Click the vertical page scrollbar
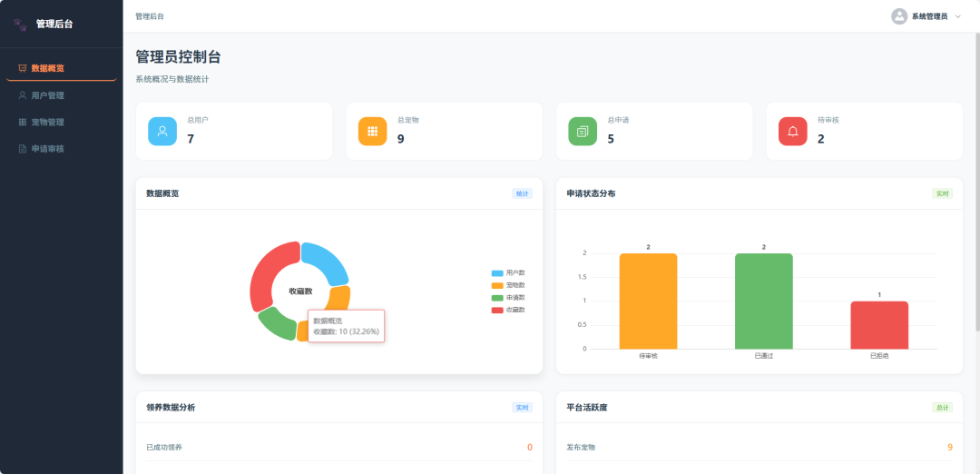This screenshot has height=474, width=980. click(977, 182)
